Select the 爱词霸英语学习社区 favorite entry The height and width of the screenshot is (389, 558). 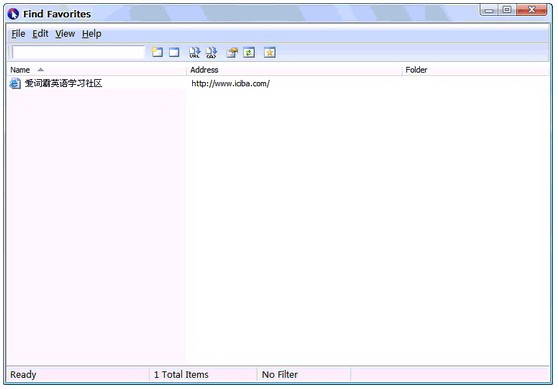coord(63,84)
